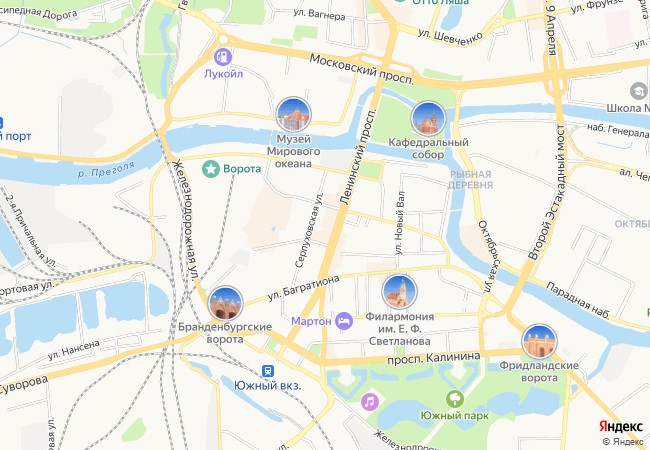Click the Лукойл gas station icon
This screenshot has width=650, height=450.
pos(223,57)
